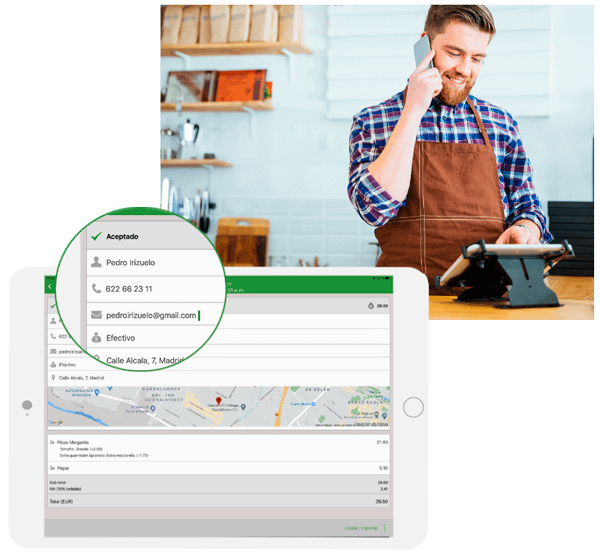
Task: Click the phone icon beside 622 66 23 11
Action: coord(96,289)
